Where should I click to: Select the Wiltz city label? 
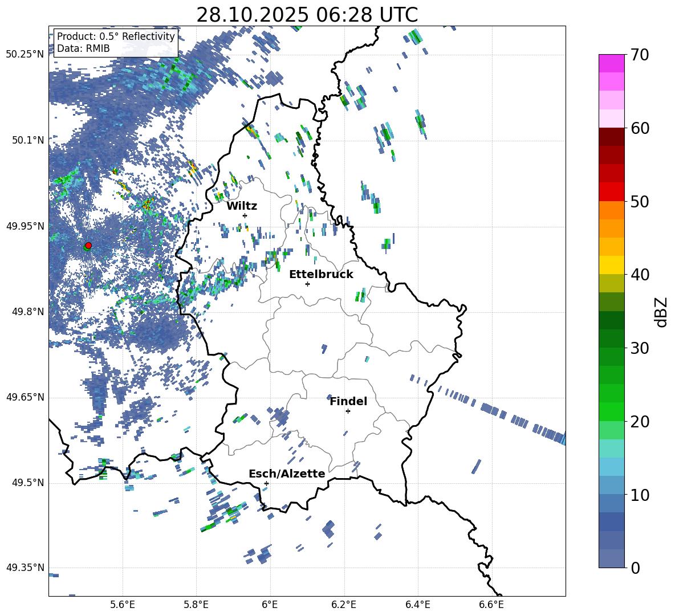tap(242, 206)
